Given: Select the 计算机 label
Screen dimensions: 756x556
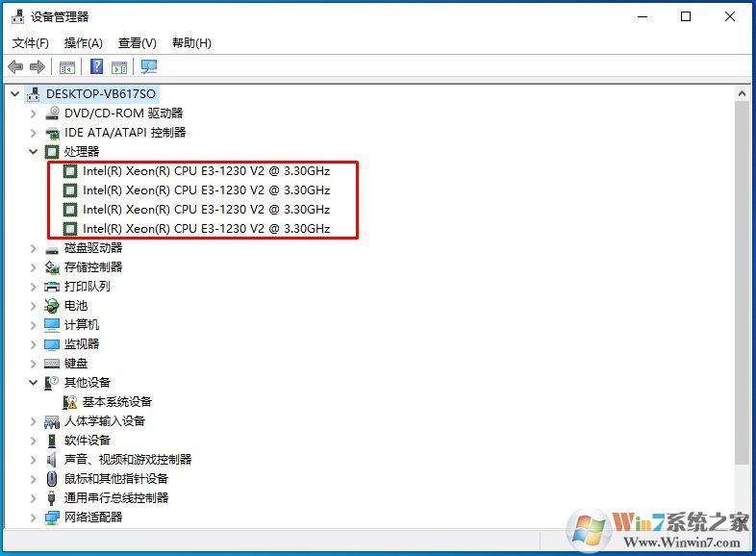Looking at the screenshot, I should coord(82,325).
